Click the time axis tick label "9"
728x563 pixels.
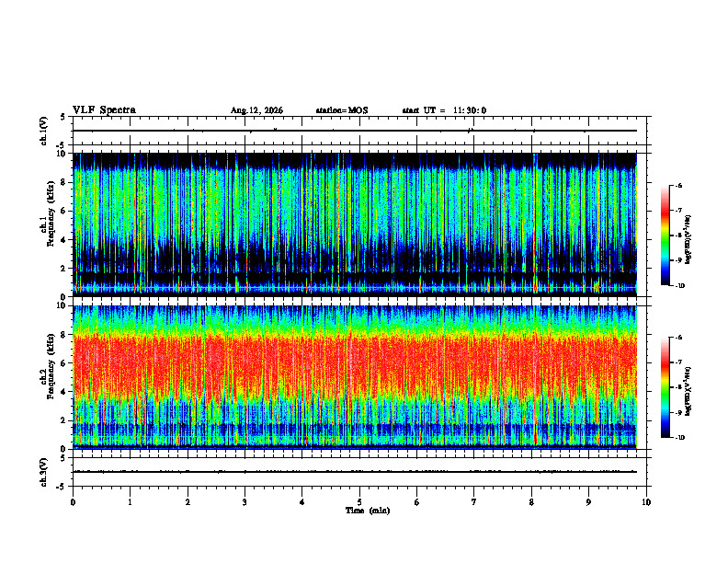pos(588,502)
